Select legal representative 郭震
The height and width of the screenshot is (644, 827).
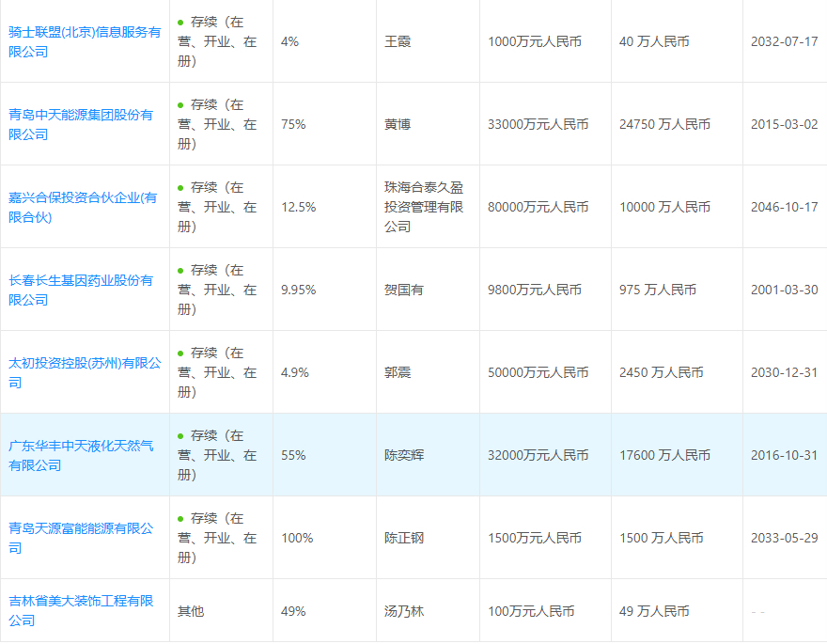(398, 373)
